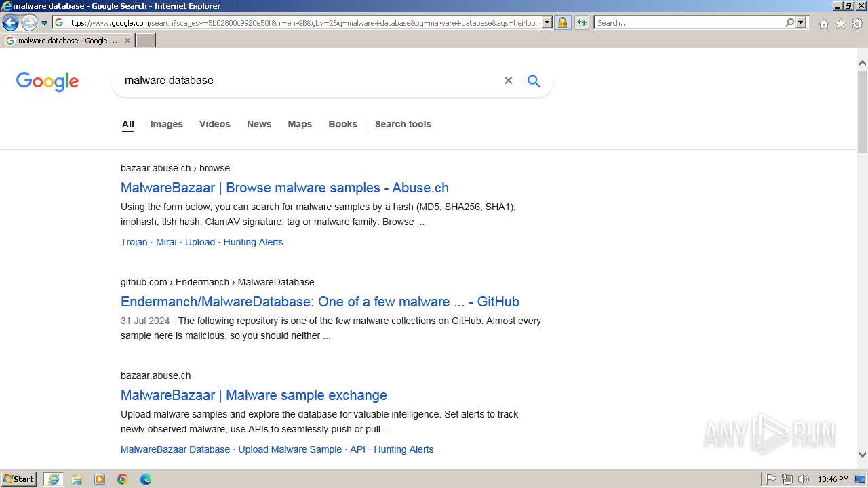Click the IE search magnifier icon
The height and width of the screenshot is (488, 868).
click(789, 23)
